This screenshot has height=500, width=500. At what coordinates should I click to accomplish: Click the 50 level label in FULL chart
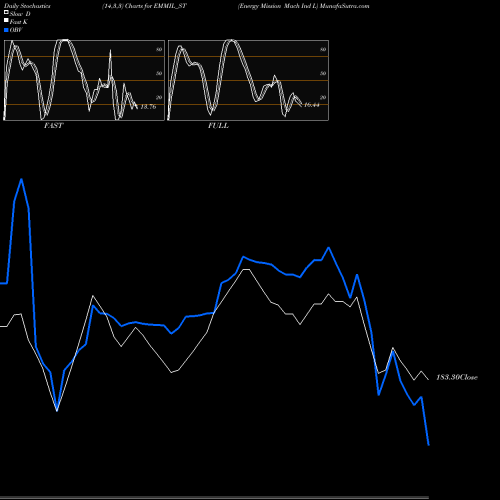point(323,73)
